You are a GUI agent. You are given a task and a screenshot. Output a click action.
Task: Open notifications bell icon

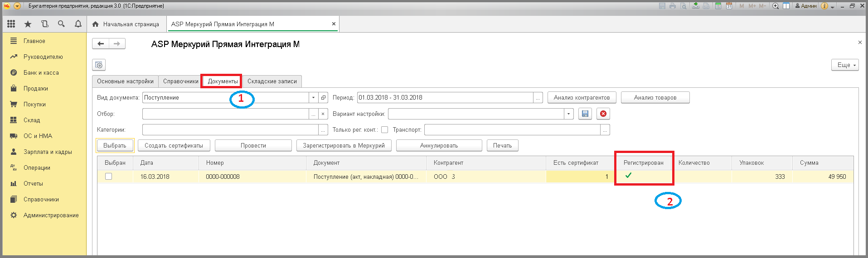click(78, 24)
